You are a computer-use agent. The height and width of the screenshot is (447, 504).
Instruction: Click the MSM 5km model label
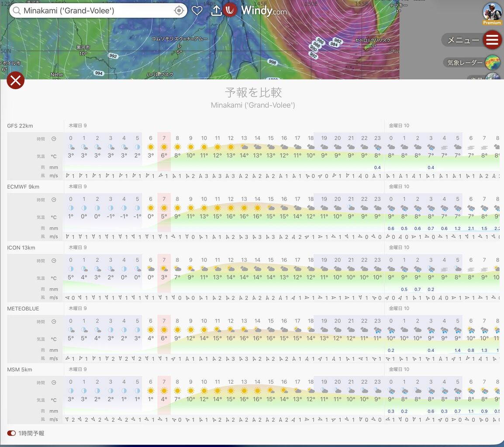coord(20,370)
